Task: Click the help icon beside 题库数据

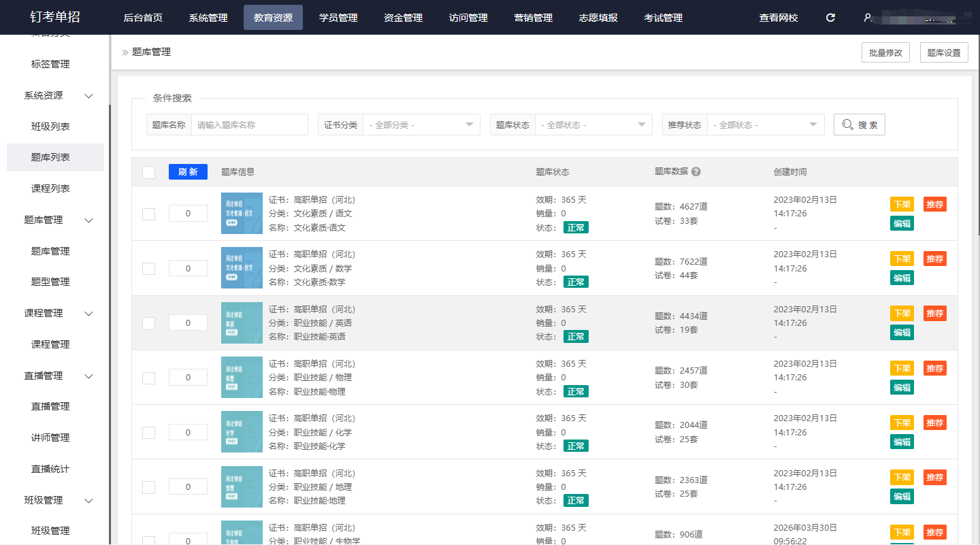Action: [x=696, y=172]
